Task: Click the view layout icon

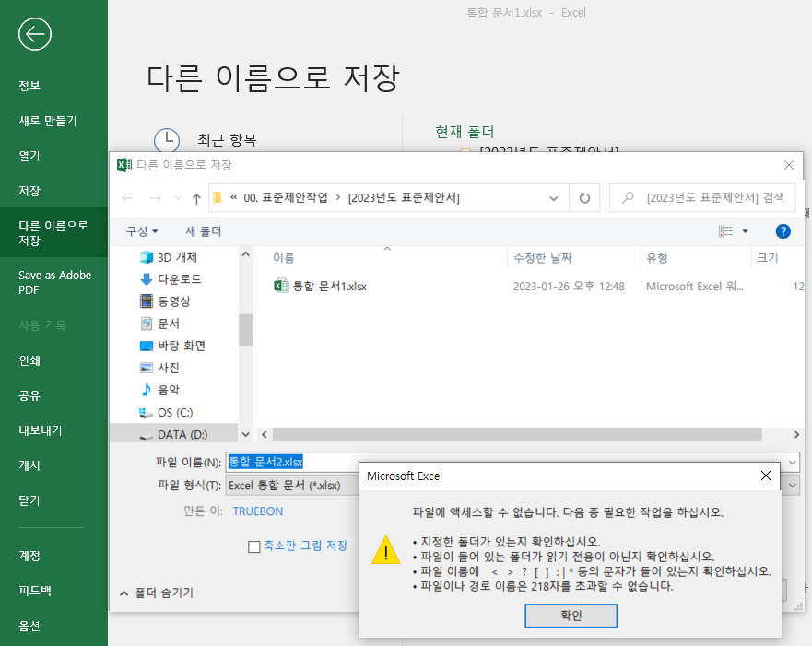Action: point(725,231)
